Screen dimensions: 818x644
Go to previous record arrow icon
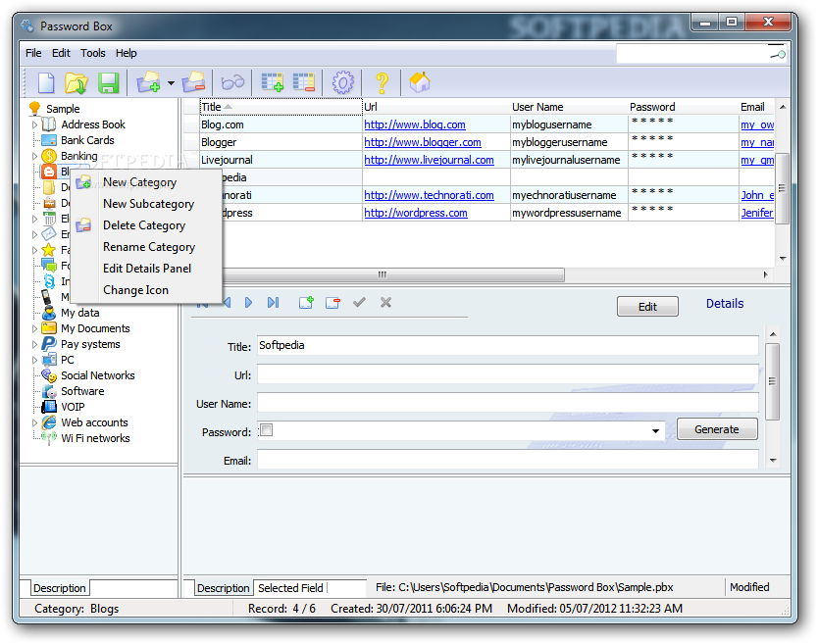[227, 303]
